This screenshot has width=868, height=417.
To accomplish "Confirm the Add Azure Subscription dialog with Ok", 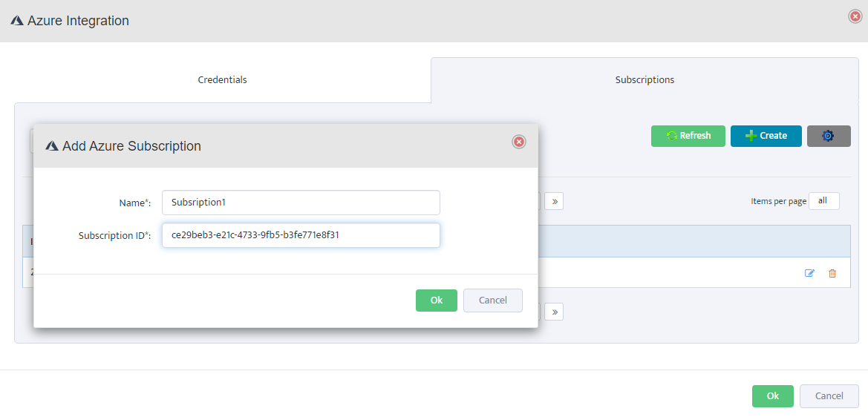I will pos(437,301).
